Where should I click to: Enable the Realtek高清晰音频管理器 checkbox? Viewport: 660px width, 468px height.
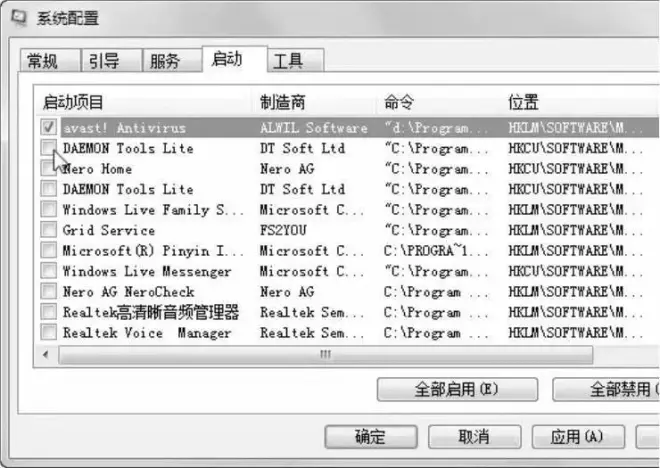coord(48,312)
